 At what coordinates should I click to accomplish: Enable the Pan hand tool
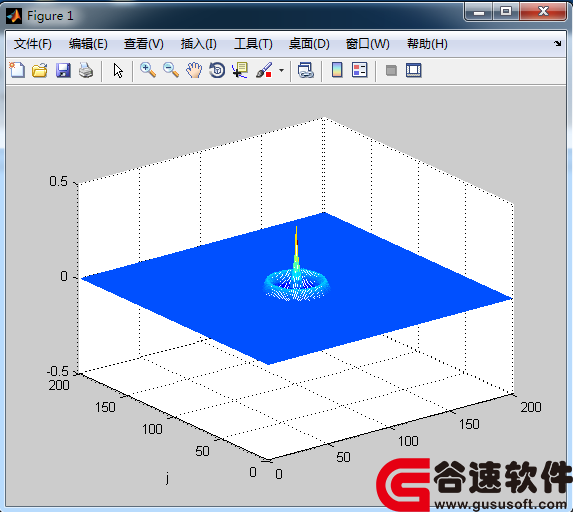[x=194, y=70]
